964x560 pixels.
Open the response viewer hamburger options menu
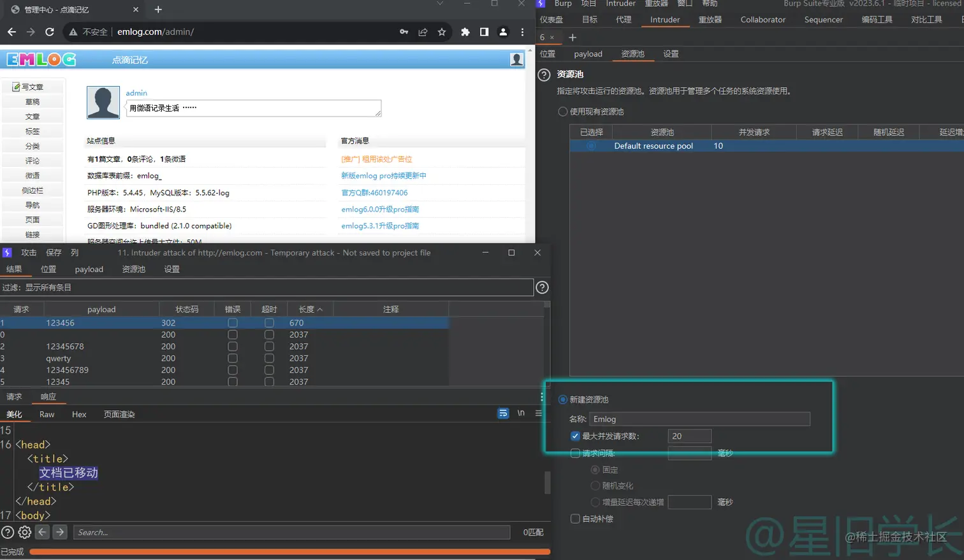click(539, 413)
